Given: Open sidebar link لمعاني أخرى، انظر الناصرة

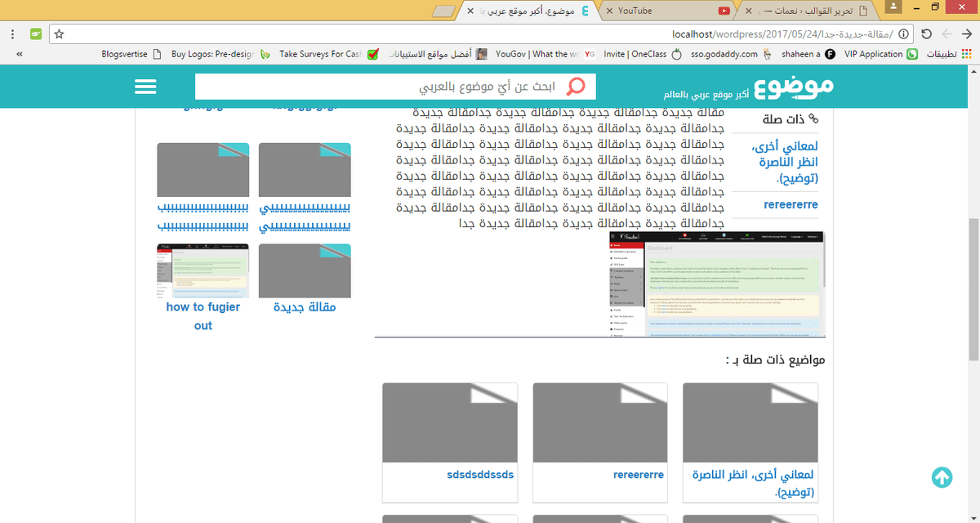Looking at the screenshot, I should (786, 162).
